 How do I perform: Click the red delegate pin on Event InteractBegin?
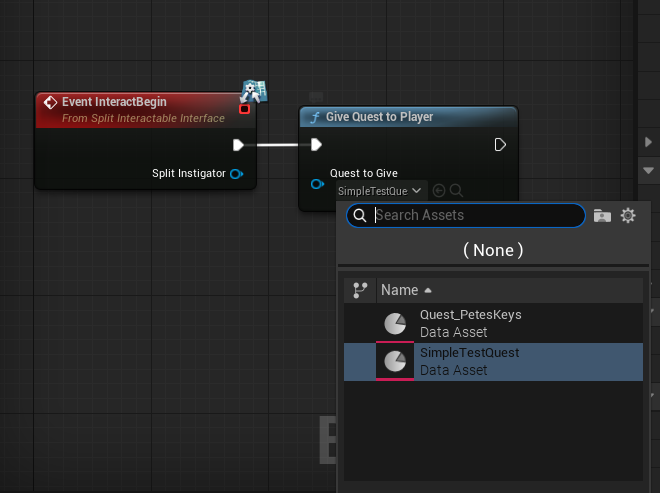[x=244, y=109]
